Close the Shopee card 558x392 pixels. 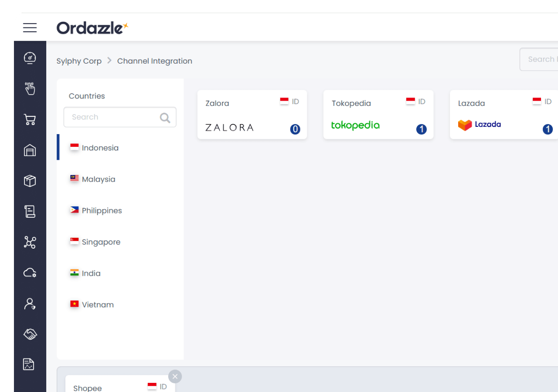coord(175,376)
